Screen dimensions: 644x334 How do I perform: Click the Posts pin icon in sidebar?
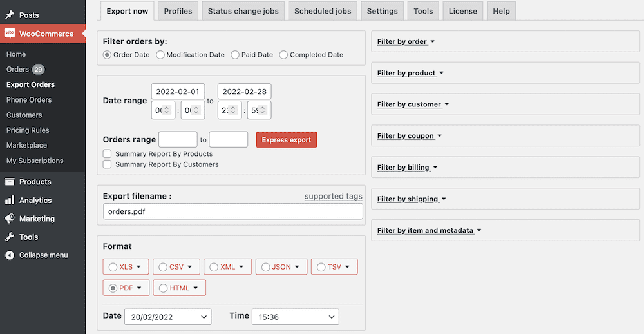click(10, 15)
